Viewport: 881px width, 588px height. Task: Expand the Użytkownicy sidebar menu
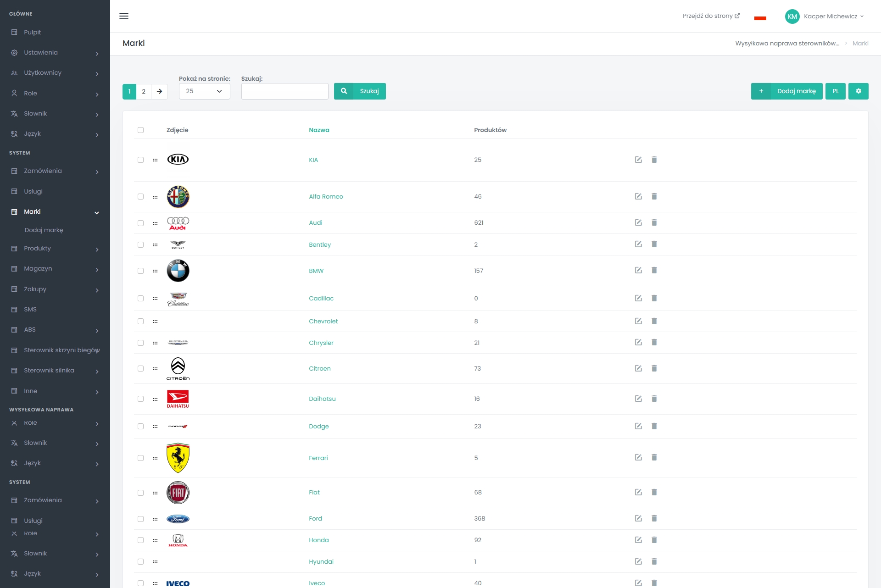pos(55,73)
